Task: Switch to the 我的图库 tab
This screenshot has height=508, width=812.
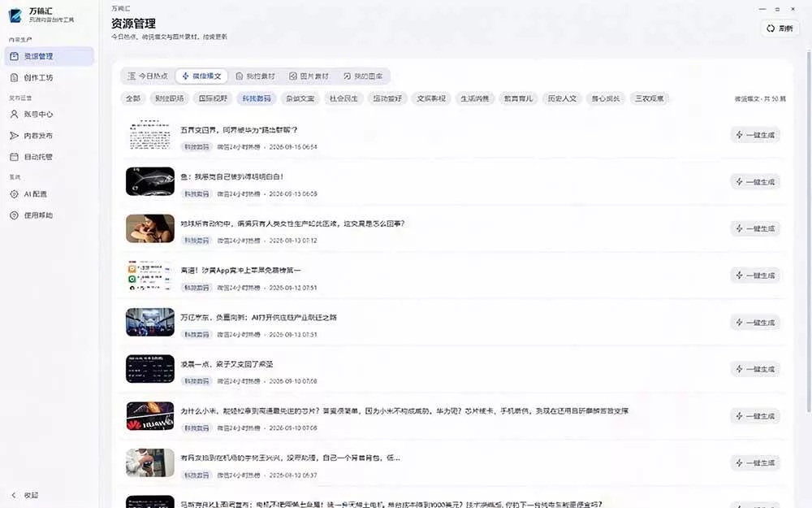Action: pyautogui.click(x=363, y=76)
